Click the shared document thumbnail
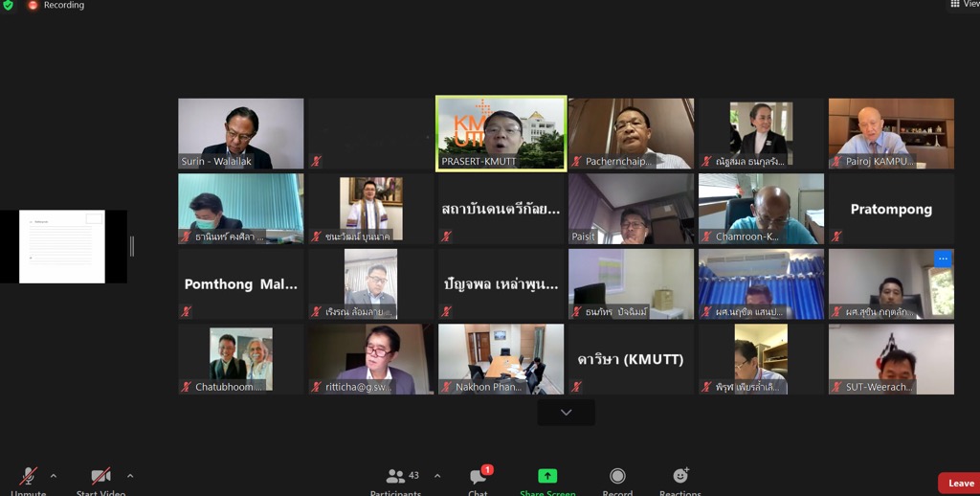 (x=62, y=247)
